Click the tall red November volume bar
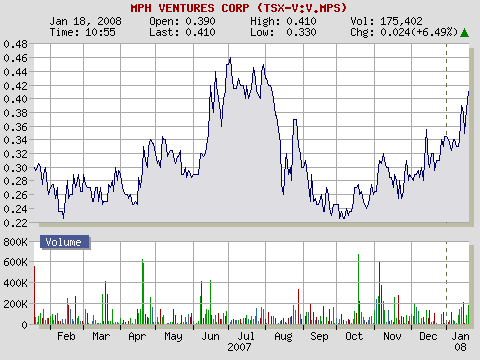 (x=379, y=293)
